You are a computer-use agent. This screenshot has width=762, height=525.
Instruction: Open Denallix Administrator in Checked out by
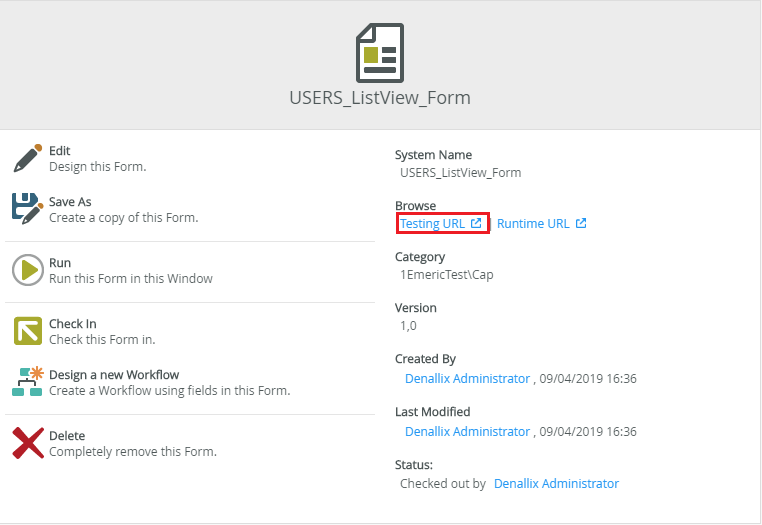[556, 484]
